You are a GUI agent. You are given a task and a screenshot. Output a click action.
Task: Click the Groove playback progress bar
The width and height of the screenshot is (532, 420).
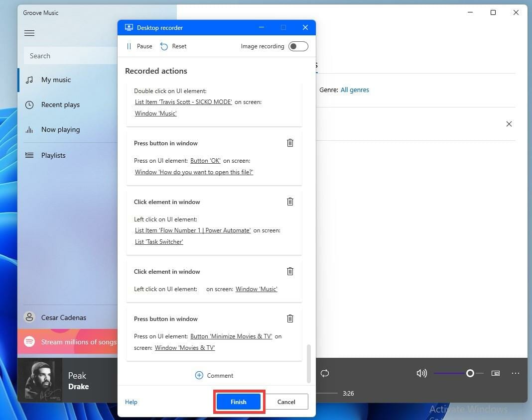tap(327, 393)
